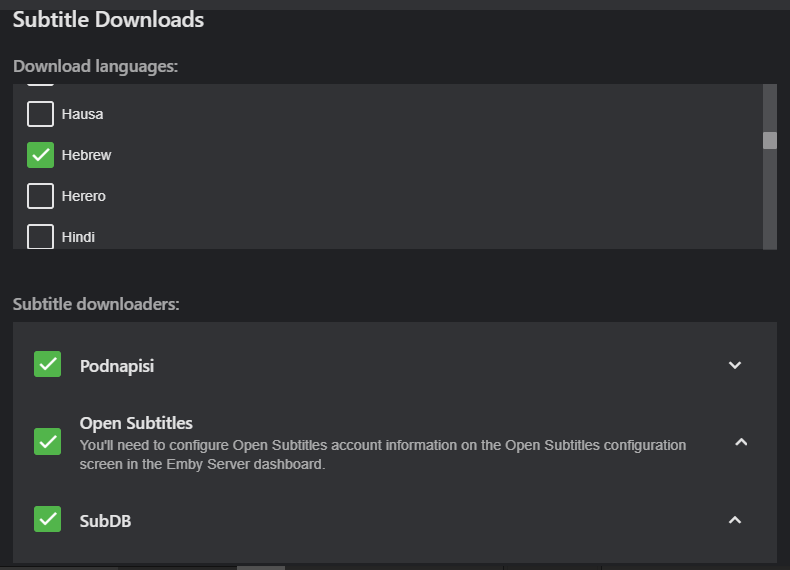The height and width of the screenshot is (570, 790).
Task: Disable the Podnapisi downloader checkbox
Action: pos(47,364)
